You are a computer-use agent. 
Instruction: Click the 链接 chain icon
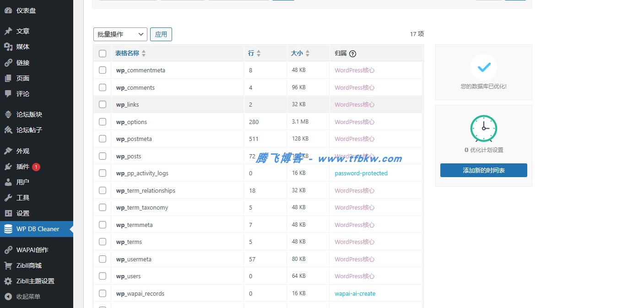pyautogui.click(x=8, y=63)
